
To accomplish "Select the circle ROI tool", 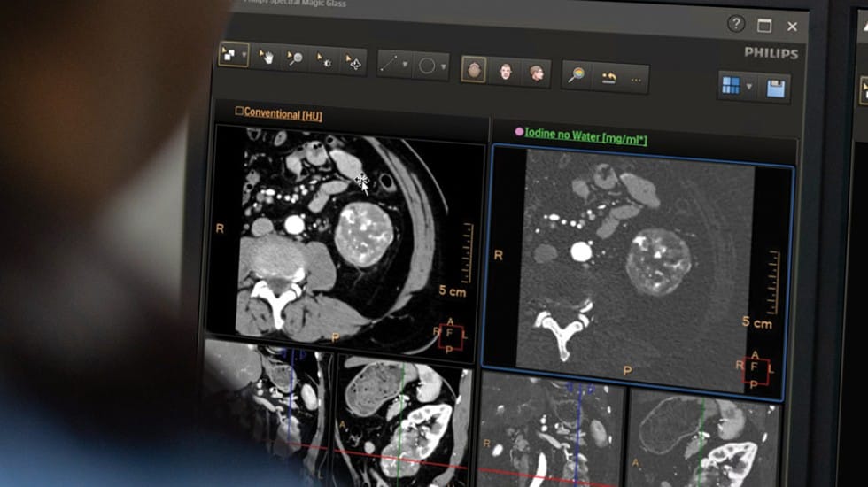I will point(427,66).
